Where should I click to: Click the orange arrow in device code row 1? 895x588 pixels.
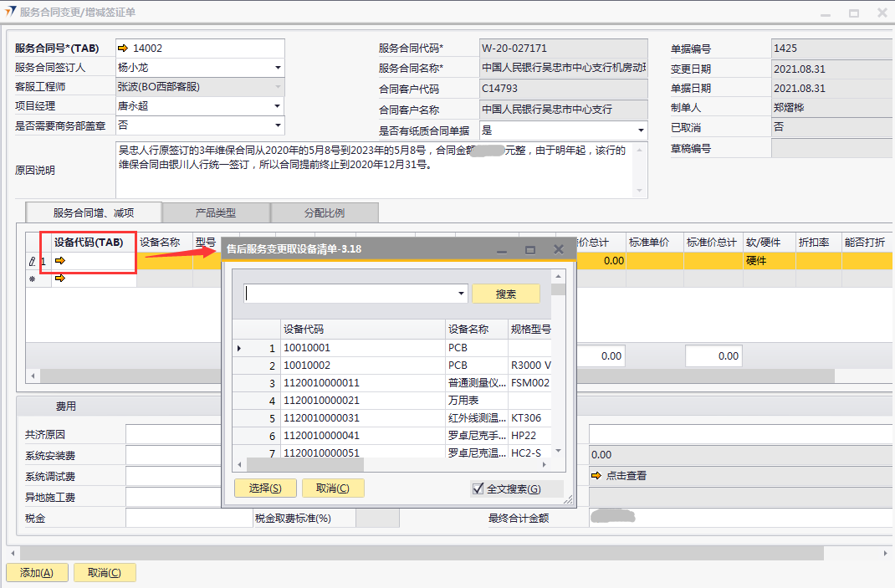[x=60, y=261]
